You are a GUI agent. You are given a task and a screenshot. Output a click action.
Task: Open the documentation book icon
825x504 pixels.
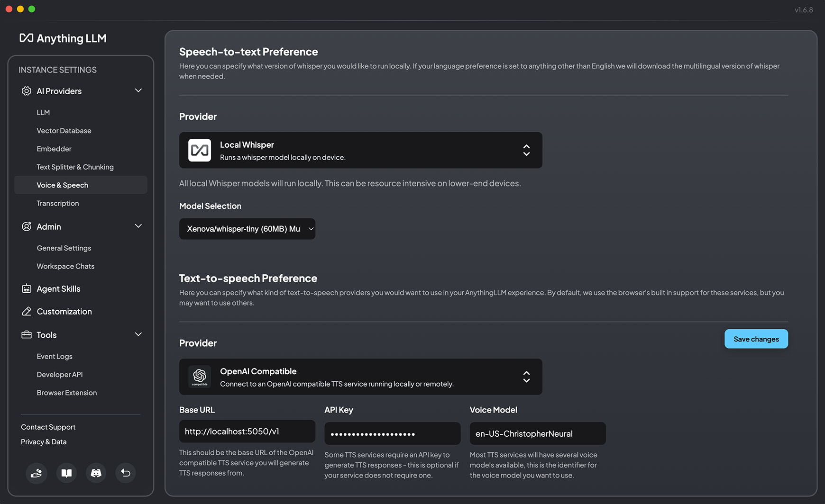(66, 473)
